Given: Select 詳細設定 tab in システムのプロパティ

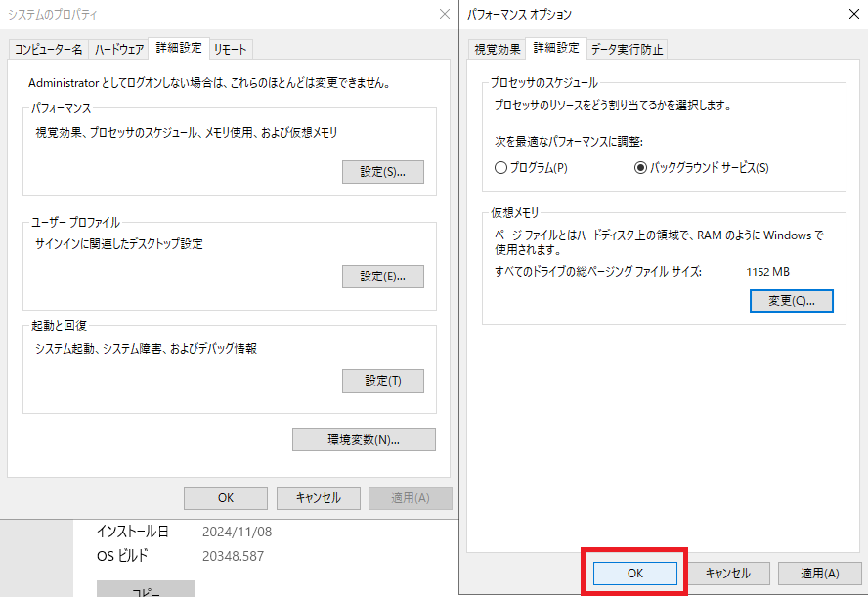Looking at the screenshot, I should click(178, 48).
